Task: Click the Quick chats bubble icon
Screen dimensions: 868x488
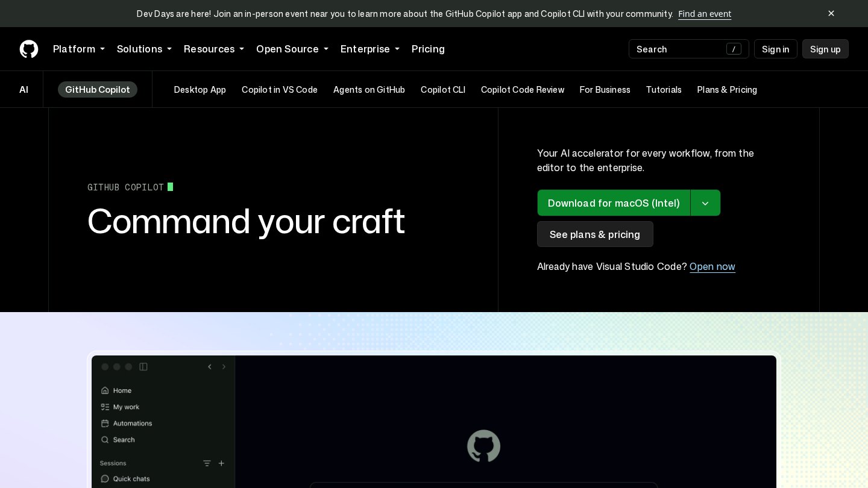Action: (x=105, y=479)
